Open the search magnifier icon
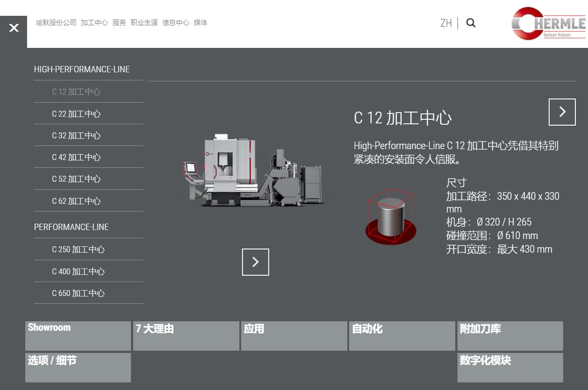 (471, 23)
